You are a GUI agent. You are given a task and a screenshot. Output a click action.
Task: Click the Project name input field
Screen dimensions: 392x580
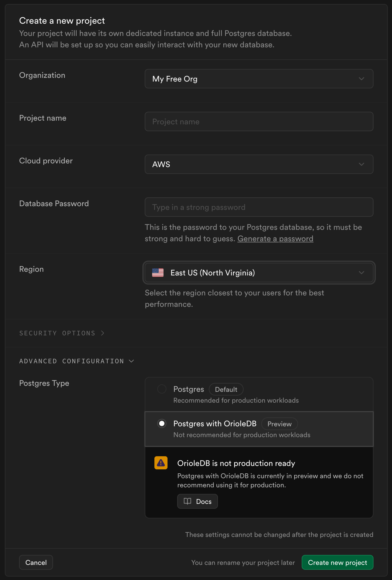(259, 121)
